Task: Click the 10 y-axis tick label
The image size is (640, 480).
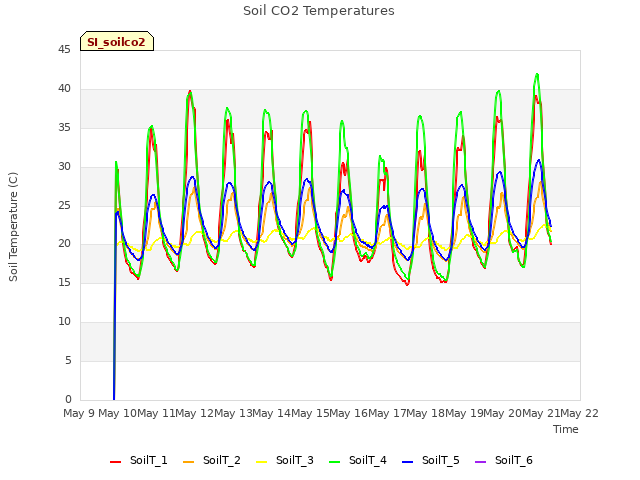Action: [64, 322]
